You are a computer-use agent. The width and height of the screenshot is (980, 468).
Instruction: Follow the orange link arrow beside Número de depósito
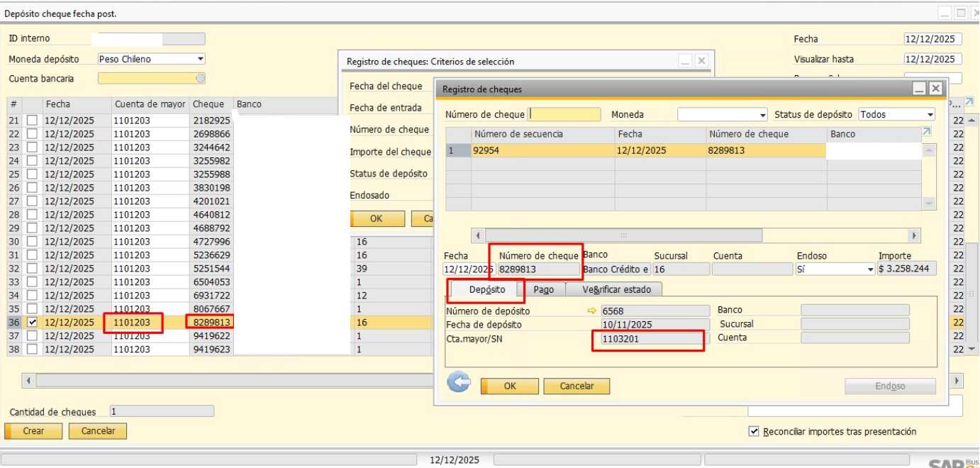click(x=593, y=311)
